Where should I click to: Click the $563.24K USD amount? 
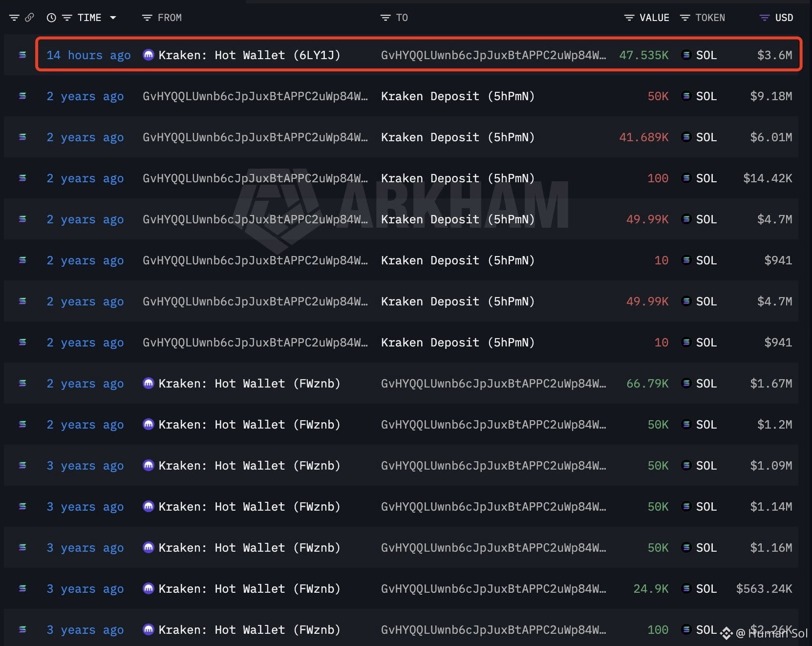(x=764, y=589)
